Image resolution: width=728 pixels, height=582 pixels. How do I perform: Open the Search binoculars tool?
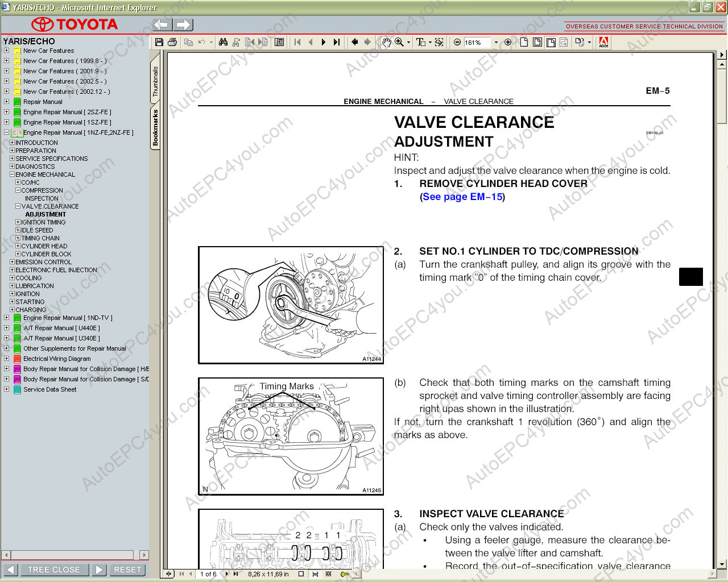[x=223, y=42]
